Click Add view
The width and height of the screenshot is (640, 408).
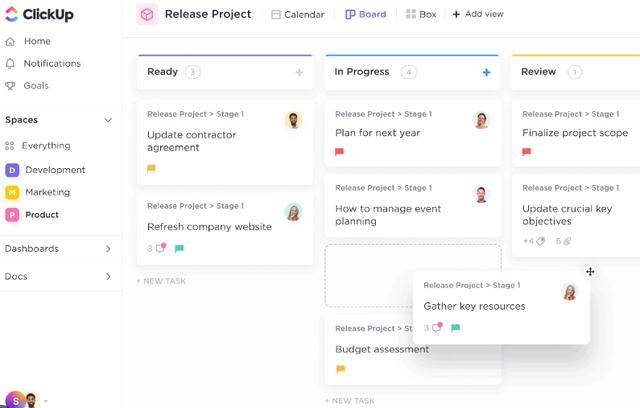(x=478, y=14)
